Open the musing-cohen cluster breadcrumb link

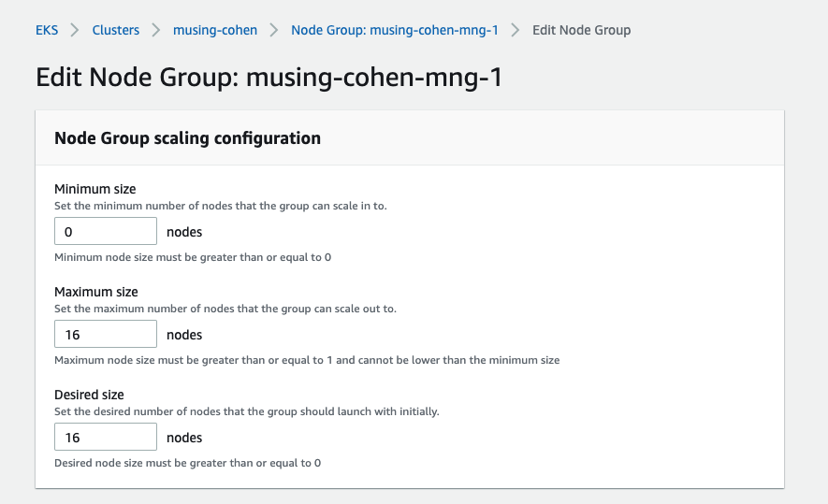[x=215, y=30]
